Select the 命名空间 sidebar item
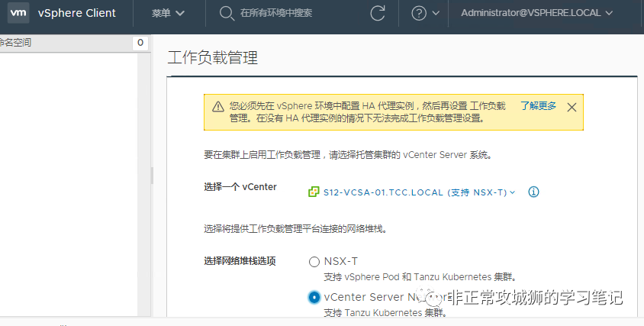The height and width of the screenshot is (326, 644). click(x=15, y=43)
